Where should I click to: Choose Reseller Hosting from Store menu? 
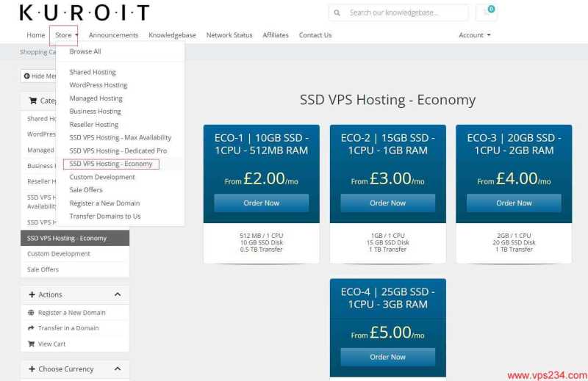[94, 124]
